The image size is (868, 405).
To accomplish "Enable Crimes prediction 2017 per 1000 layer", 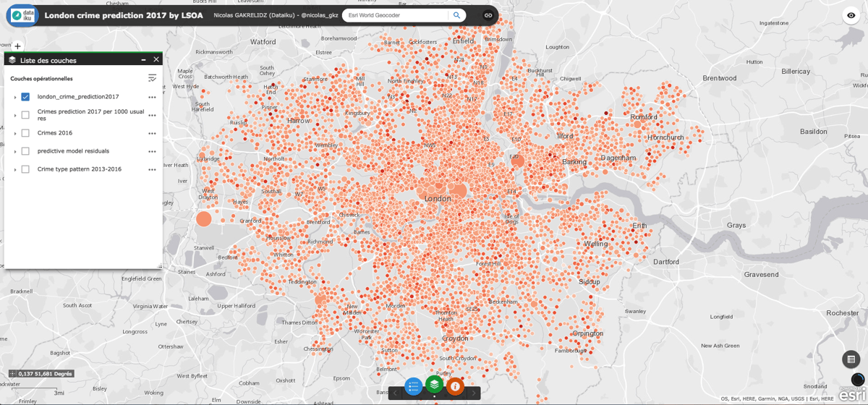I will click(25, 115).
